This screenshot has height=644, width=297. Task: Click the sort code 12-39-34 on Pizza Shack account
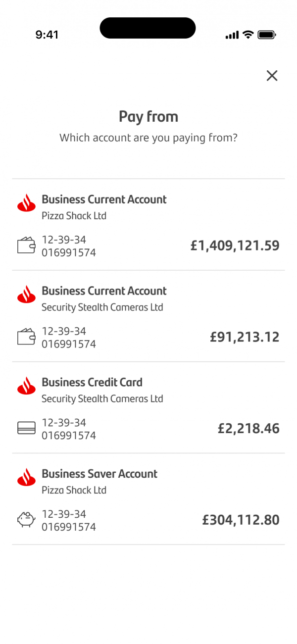tap(64, 239)
